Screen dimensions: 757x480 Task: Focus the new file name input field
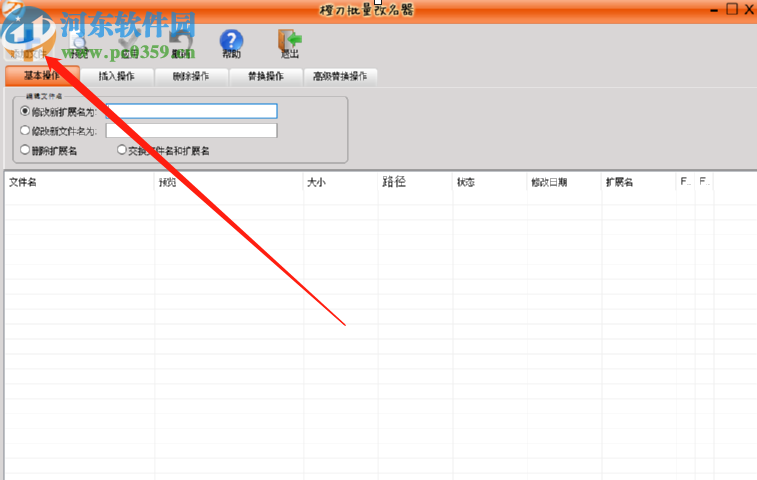click(x=192, y=130)
